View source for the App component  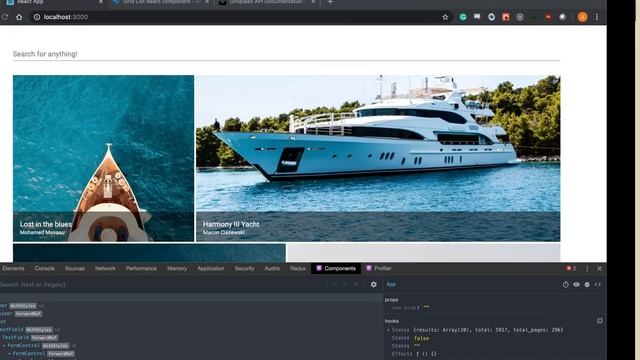click(598, 284)
